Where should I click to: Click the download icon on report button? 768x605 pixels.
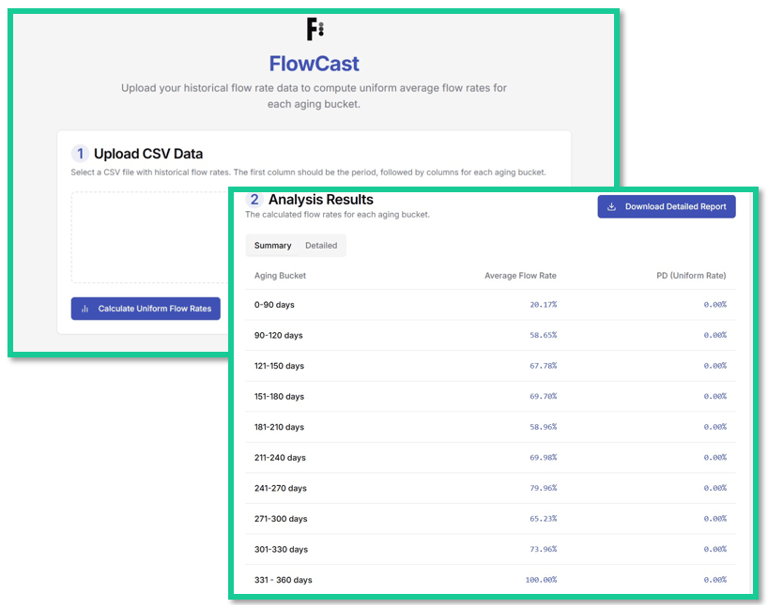tap(611, 207)
